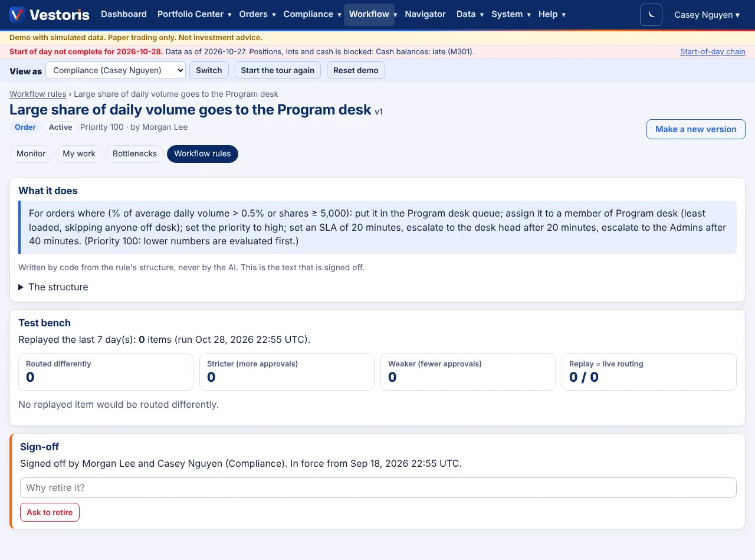Toggle dark mode moon icon
Screen dimensions: 755x560
click(x=651, y=15)
